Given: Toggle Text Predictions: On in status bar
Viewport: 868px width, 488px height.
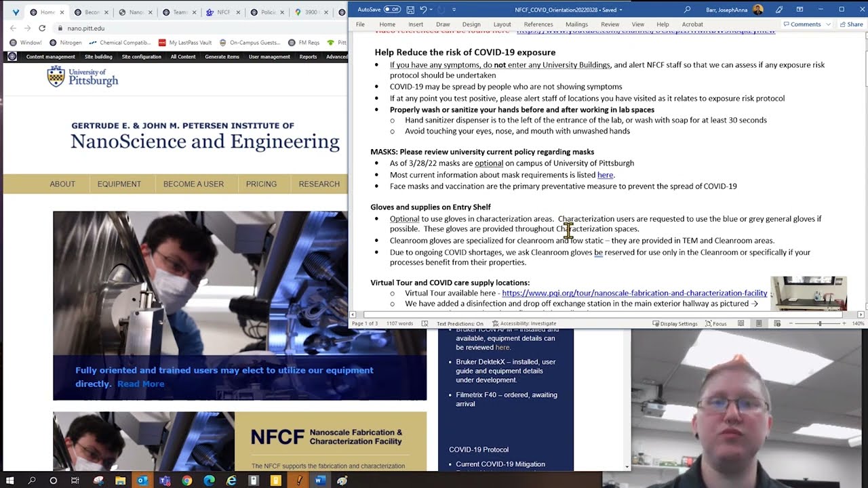Looking at the screenshot, I should (x=460, y=323).
